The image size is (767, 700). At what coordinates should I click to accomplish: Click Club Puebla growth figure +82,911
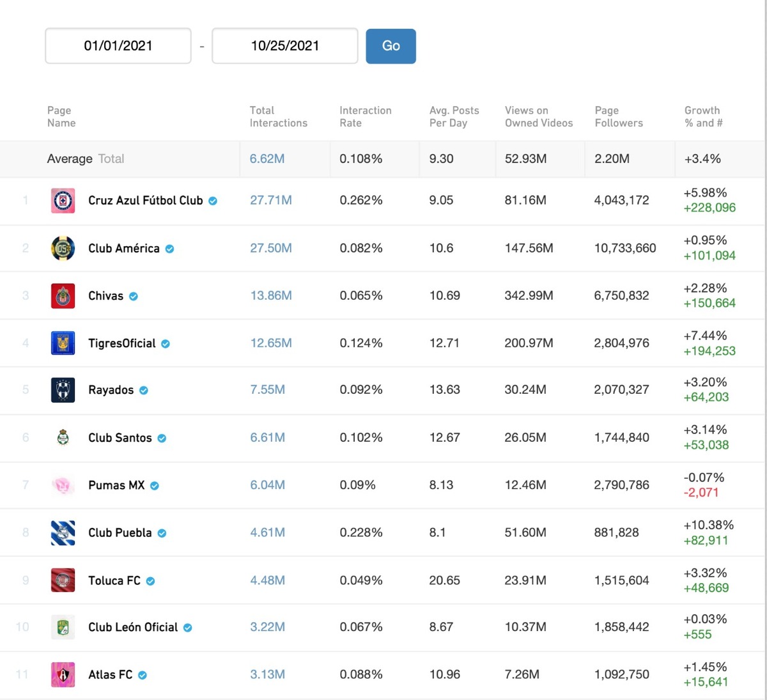tap(706, 540)
